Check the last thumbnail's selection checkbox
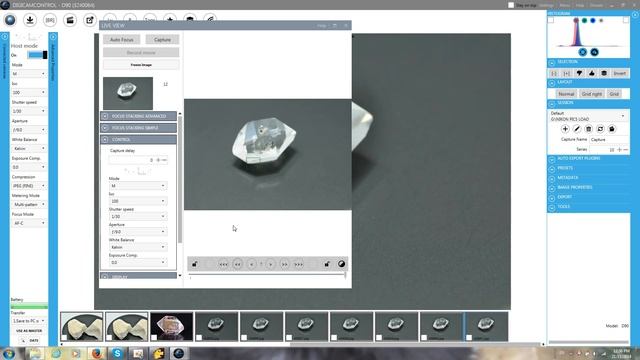Image resolution: width=640 pixels, height=360 pixels. [469, 338]
